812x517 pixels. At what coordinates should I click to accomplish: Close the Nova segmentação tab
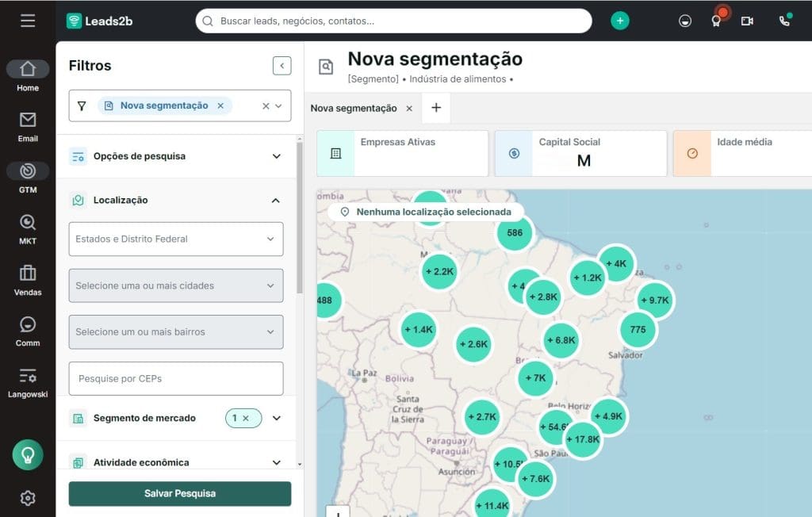409,109
